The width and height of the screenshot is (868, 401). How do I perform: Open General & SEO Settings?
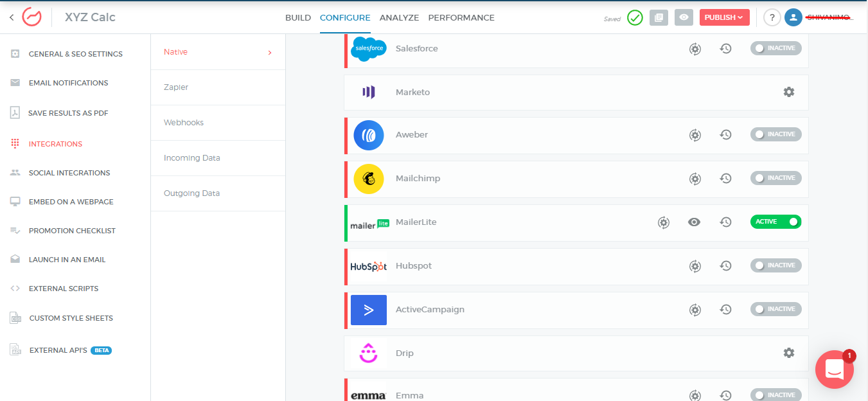(x=75, y=54)
